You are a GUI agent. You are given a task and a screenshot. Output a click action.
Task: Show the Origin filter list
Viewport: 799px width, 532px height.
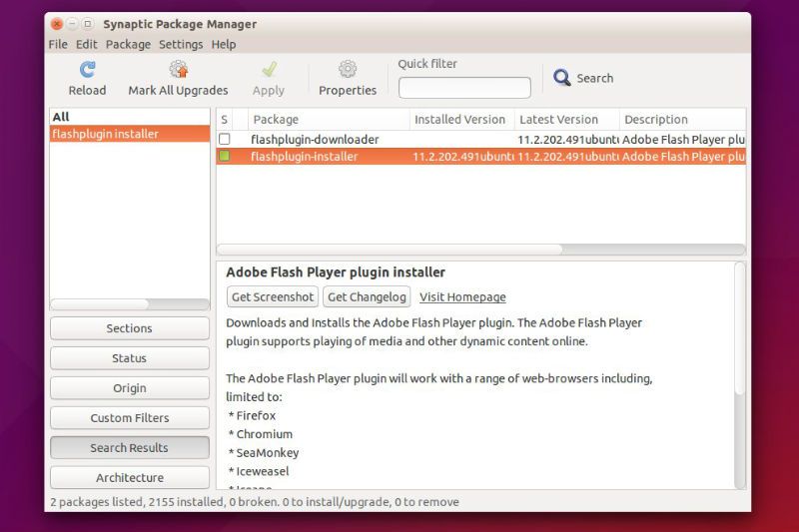click(x=130, y=388)
